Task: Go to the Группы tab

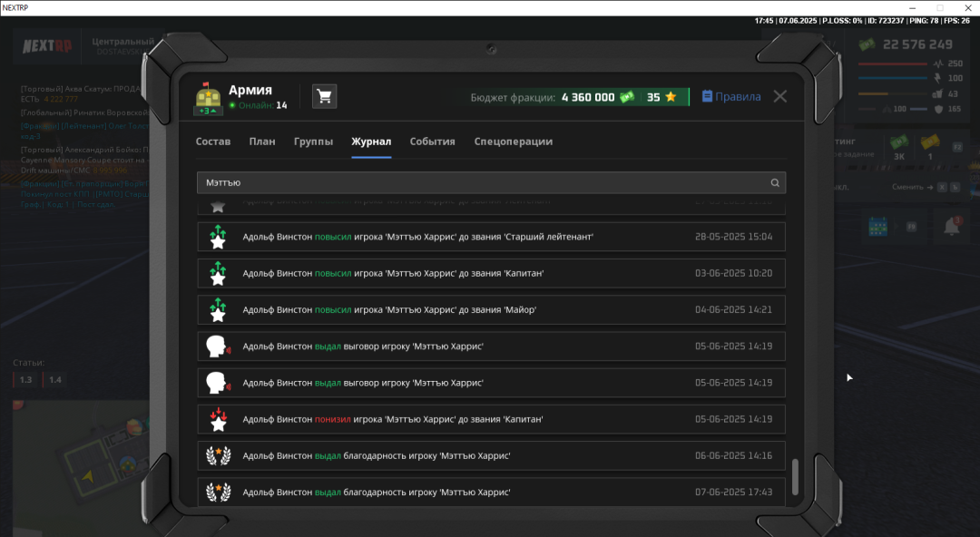Action: tap(313, 142)
